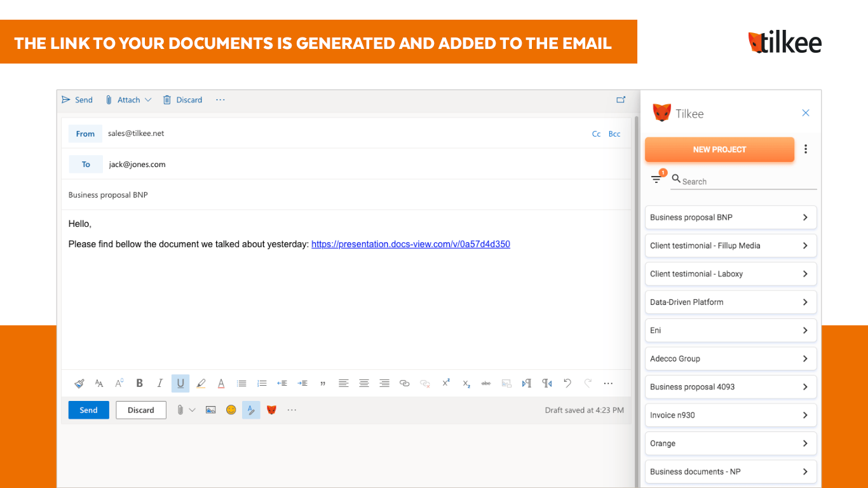Click Discard in the top command bar
This screenshot has height=488, width=868.
click(x=183, y=100)
